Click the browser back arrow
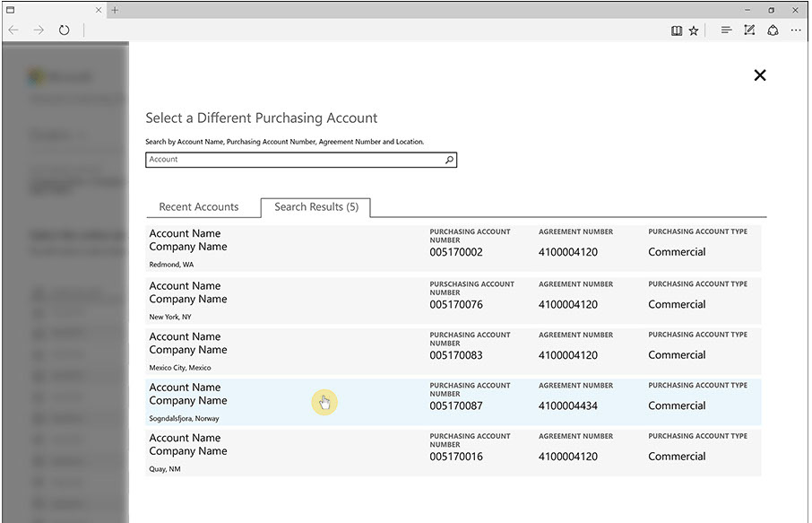 click(13, 30)
